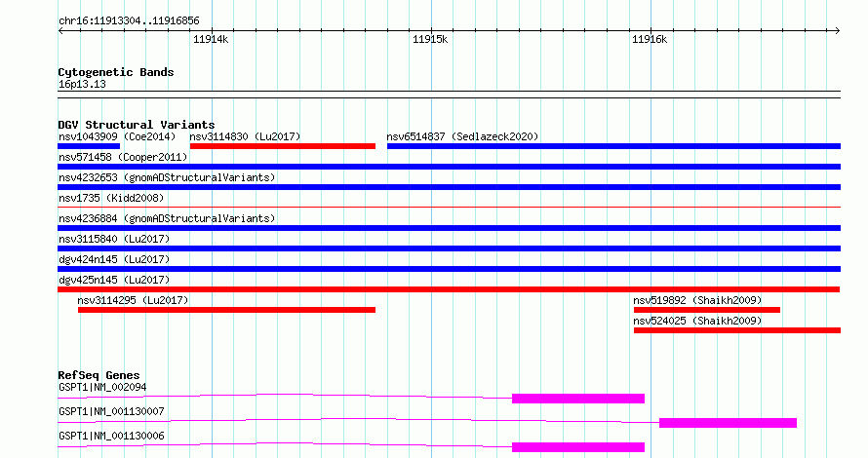Open the nsv519892 (Shaikh2009) label
Image resolution: width=868 pixels, height=458 pixels.
click(697, 300)
